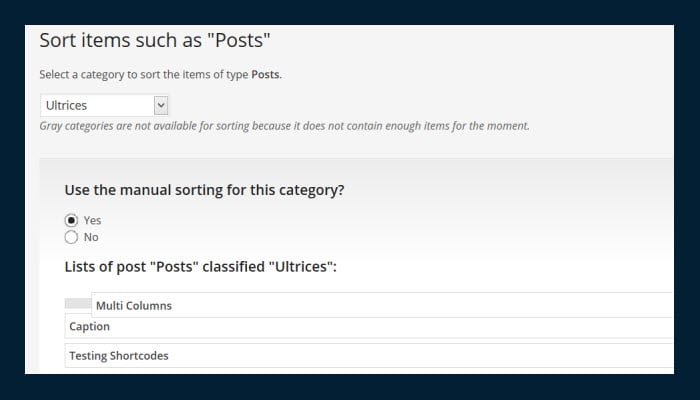The height and width of the screenshot is (400, 700).
Task: Select Yes for manual sorting
Action: coord(71,220)
